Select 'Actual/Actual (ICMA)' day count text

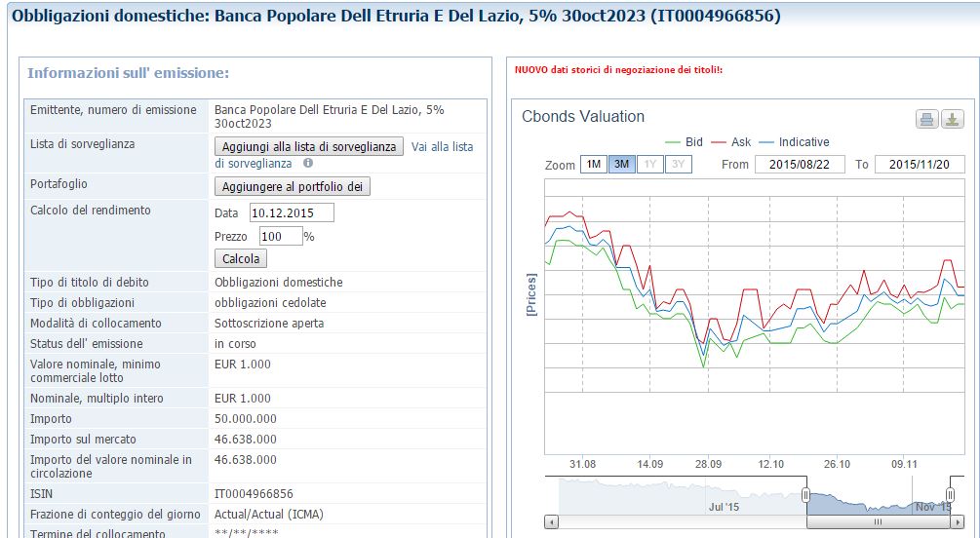tap(269, 515)
